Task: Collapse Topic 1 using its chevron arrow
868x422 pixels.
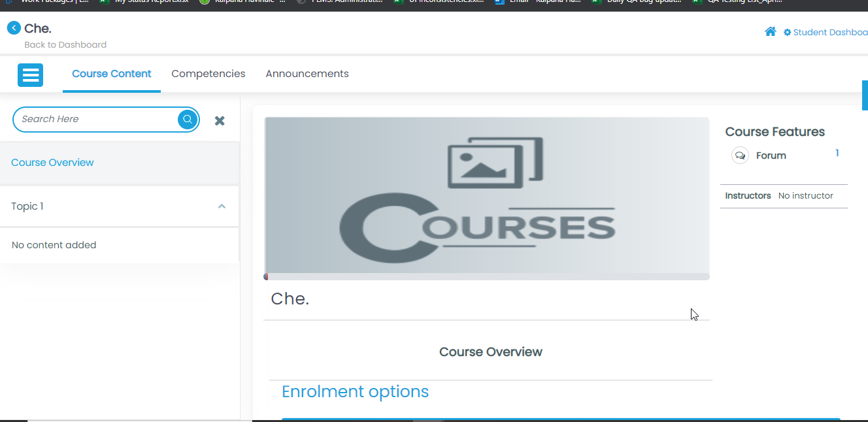Action: pyautogui.click(x=222, y=206)
